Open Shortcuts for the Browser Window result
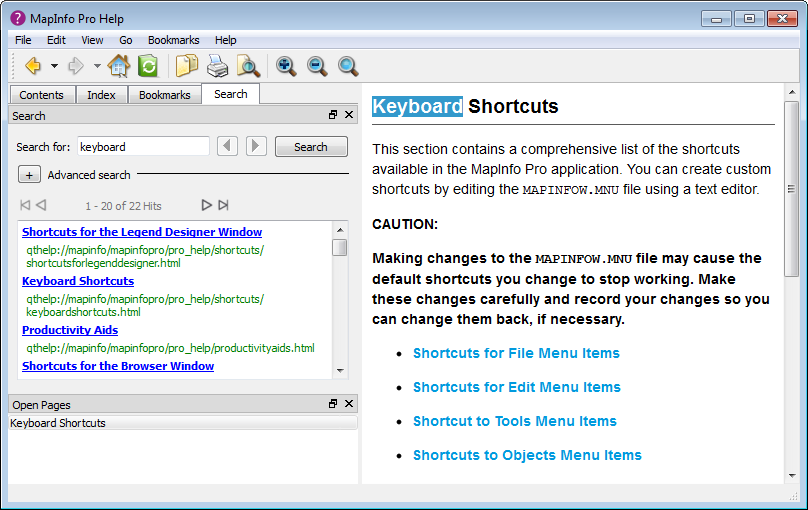Screen dimensions: 808x510 coord(118,366)
